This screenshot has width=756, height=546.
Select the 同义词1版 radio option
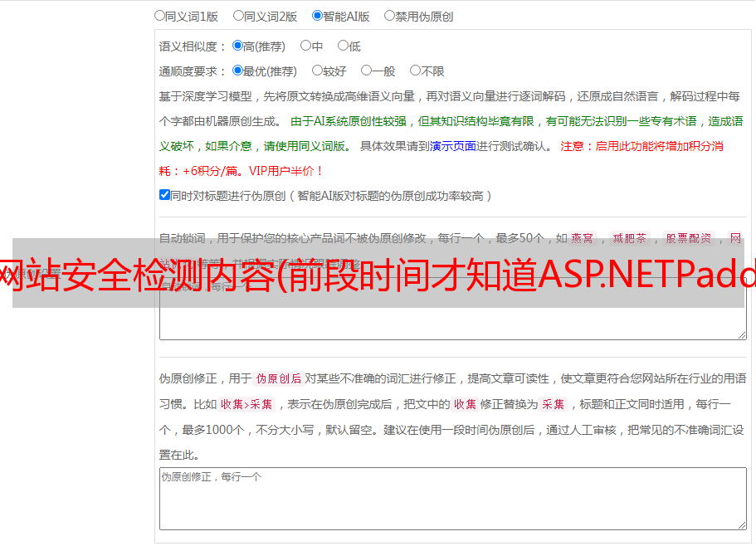click(159, 16)
